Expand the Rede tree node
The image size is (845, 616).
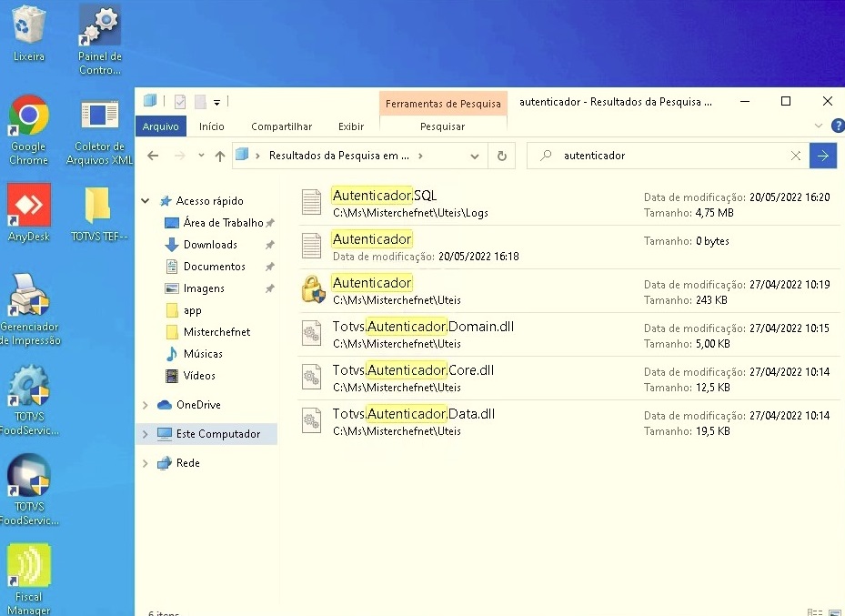click(x=145, y=463)
